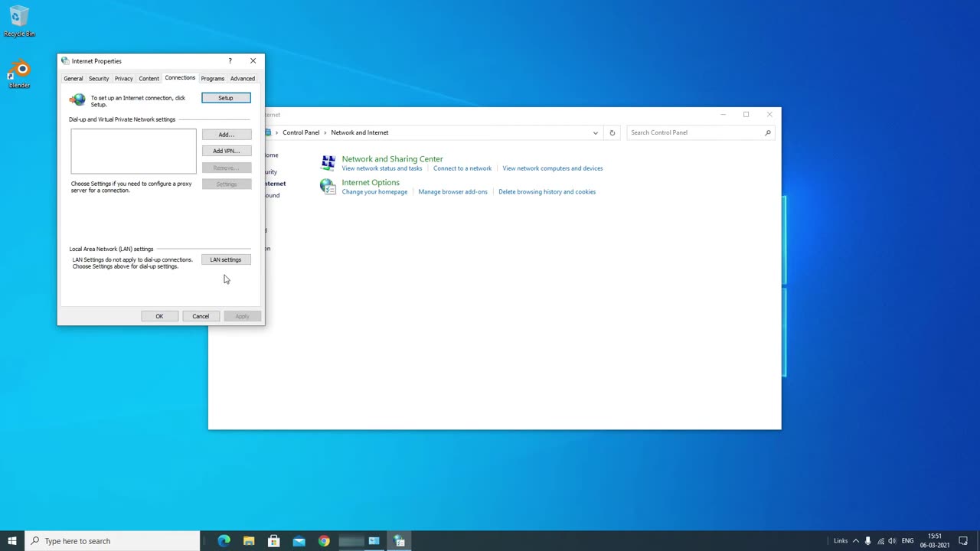The width and height of the screenshot is (980, 551).
Task: Click the Setup button
Action: tap(226, 98)
